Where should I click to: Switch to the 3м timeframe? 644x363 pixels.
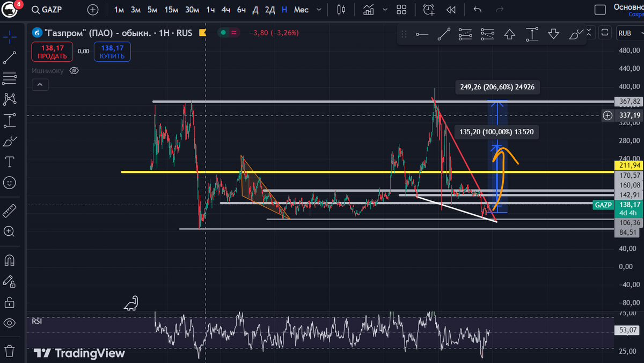pos(136,10)
